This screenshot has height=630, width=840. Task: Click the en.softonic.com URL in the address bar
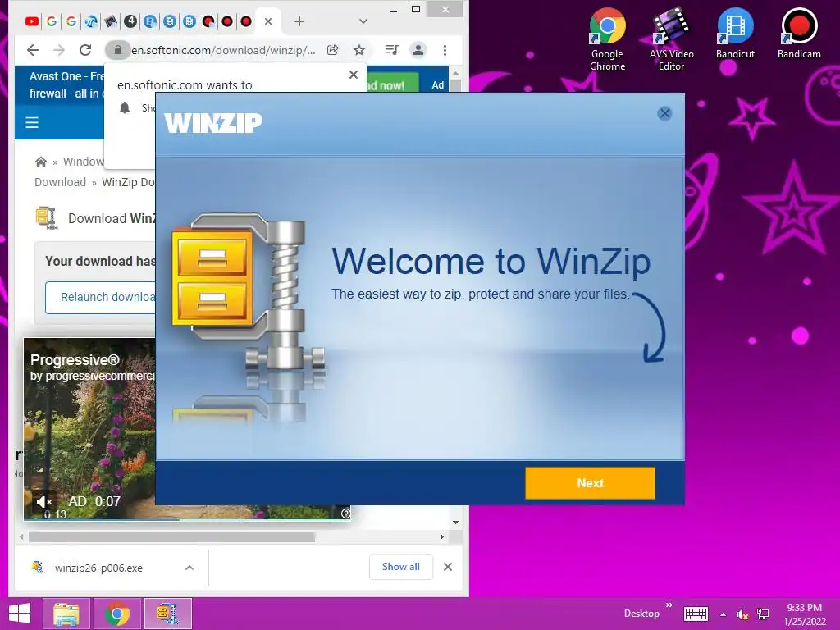[x=223, y=50]
